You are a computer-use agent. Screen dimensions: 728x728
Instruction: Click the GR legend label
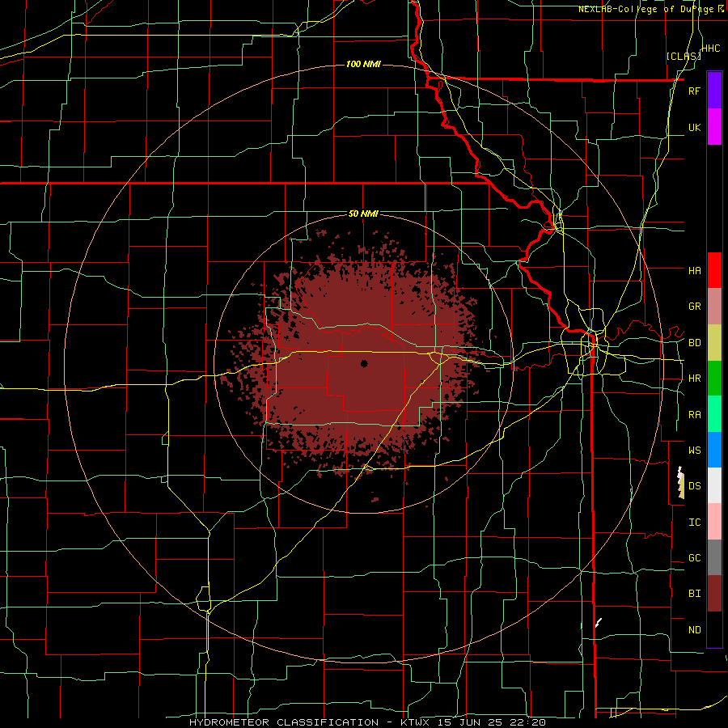point(694,307)
